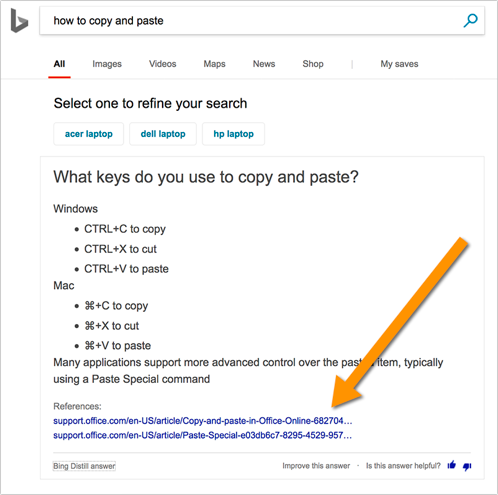
Task: Go to the Maps tab
Action: [x=214, y=64]
